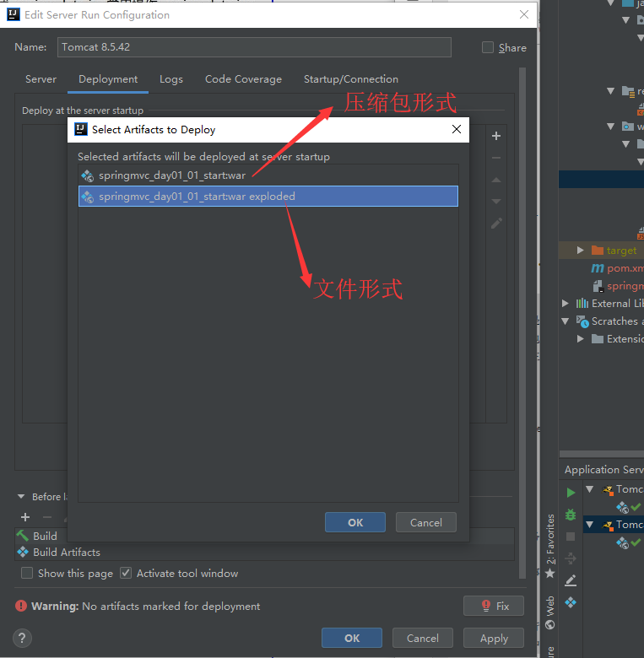Open the Startup/Connection tab
Viewport: 644px width, 658px height.
(x=351, y=79)
